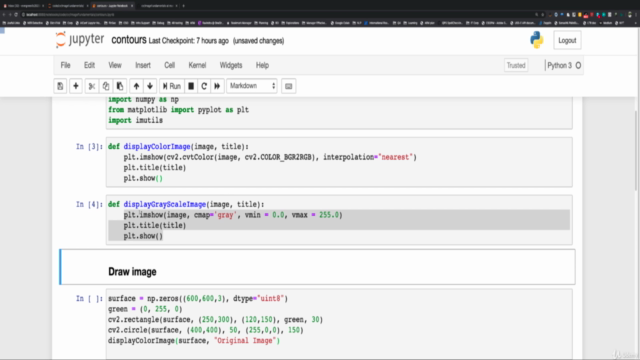Open the View menu
Screen dimensions: 640x360
[115, 65]
